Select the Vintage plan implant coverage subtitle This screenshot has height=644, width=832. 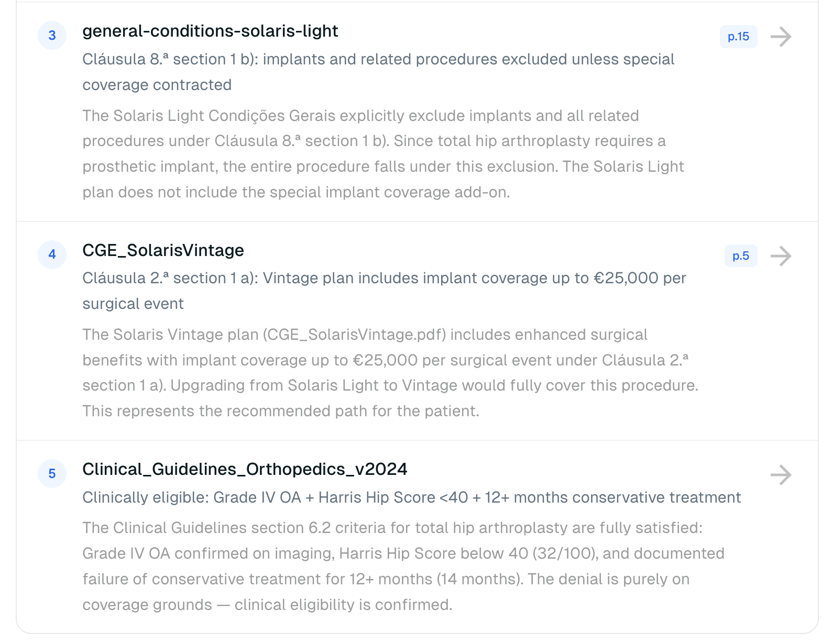[385, 291]
